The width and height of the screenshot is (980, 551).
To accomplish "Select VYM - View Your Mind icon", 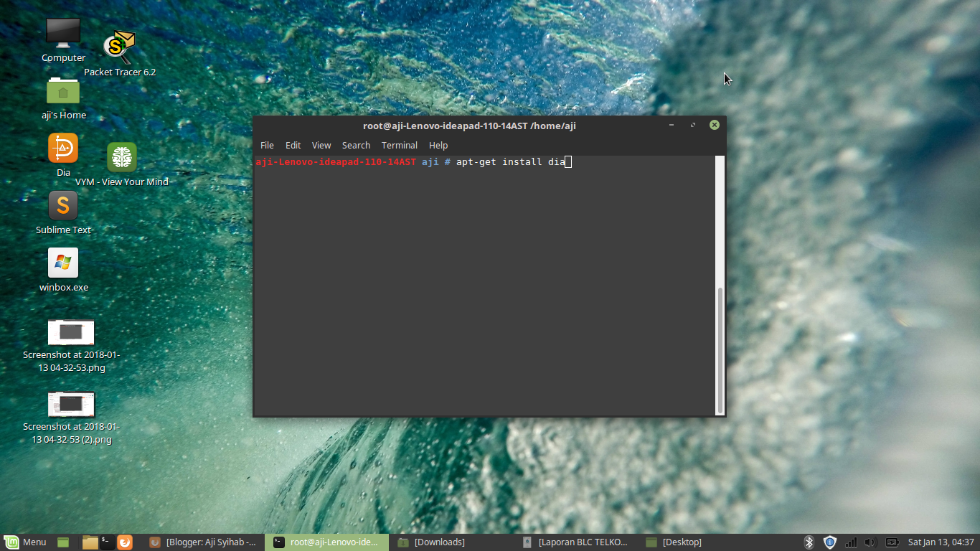I will click(x=122, y=164).
